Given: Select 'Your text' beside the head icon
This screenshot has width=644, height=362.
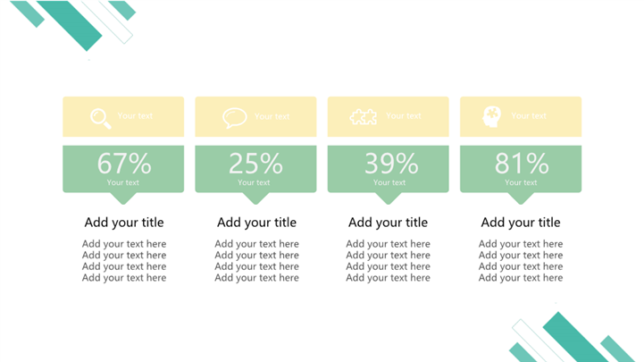Looking at the screenshot, I should click(529, 116).
